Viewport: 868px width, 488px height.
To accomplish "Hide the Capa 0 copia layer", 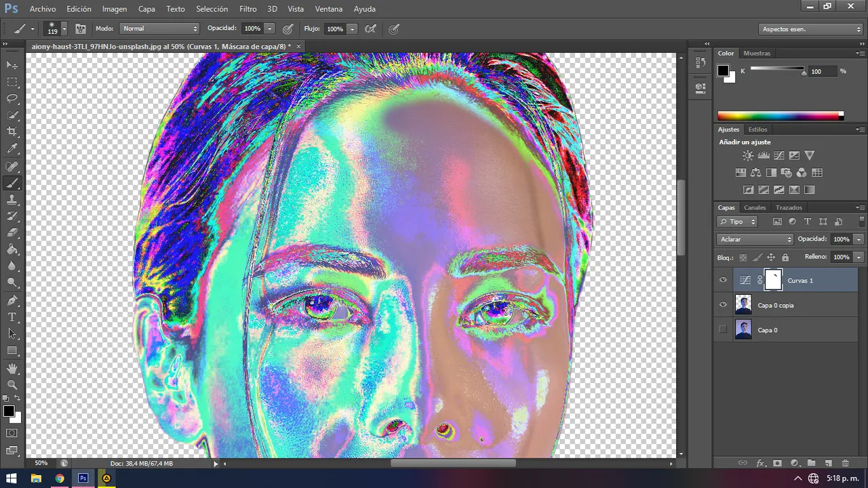I will [x=723, y=305].
